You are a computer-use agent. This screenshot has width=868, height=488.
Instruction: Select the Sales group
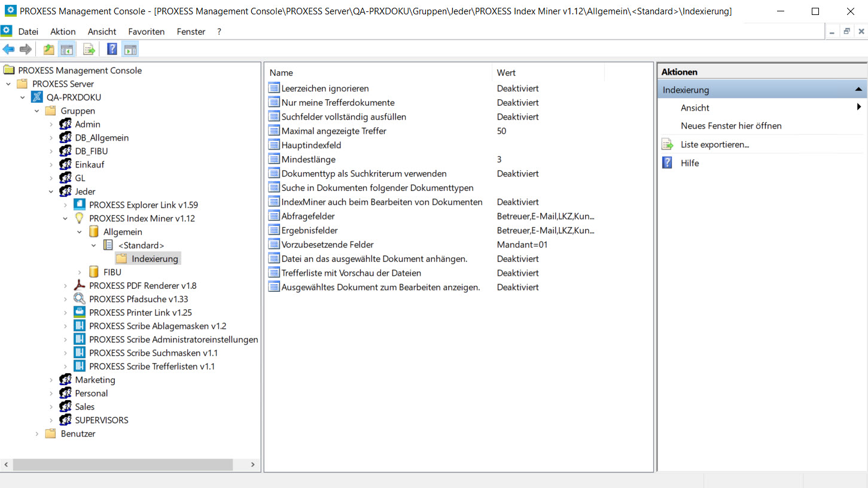point(85,407)
